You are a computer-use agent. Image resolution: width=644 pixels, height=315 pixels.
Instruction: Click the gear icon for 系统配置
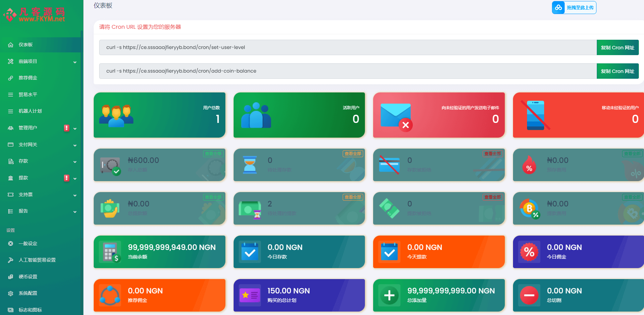11,293
